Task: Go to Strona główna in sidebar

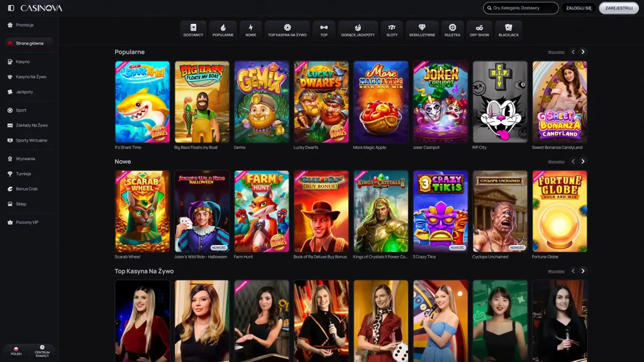Action: (x=29, y=43)
